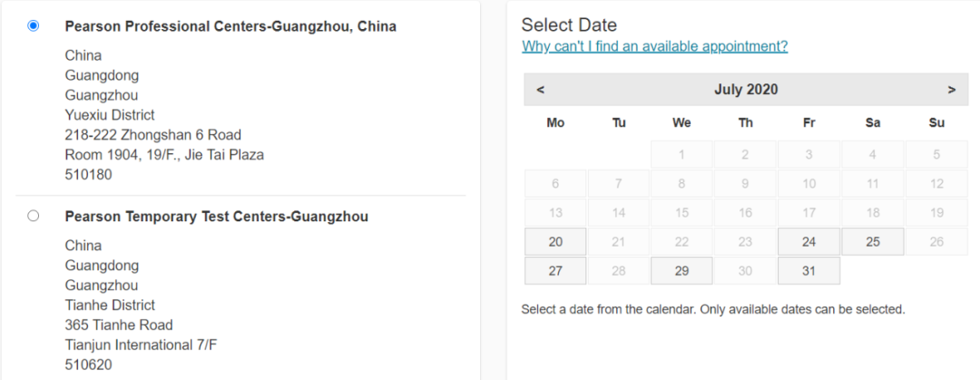Click date 27 in July calendar

[x=555, y=271]
